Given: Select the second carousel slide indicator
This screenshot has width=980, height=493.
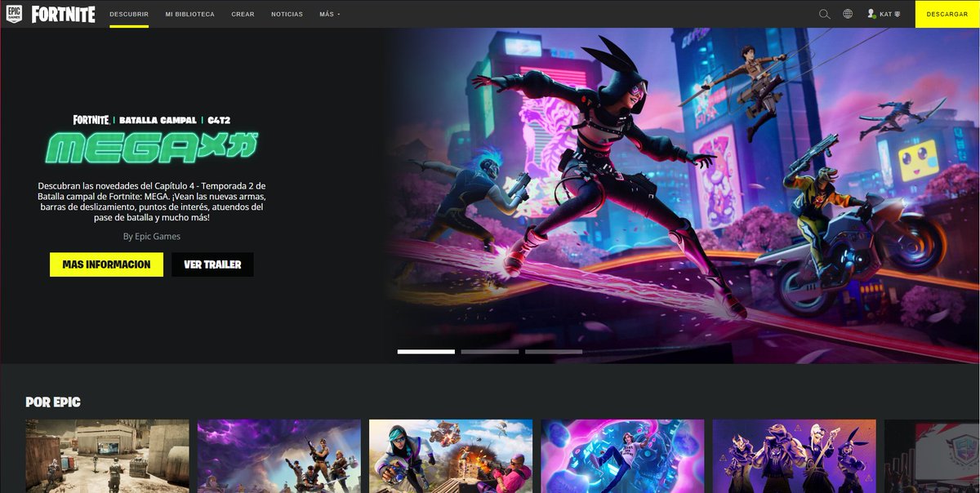Looking at the screenshot, I should point(490,352).
